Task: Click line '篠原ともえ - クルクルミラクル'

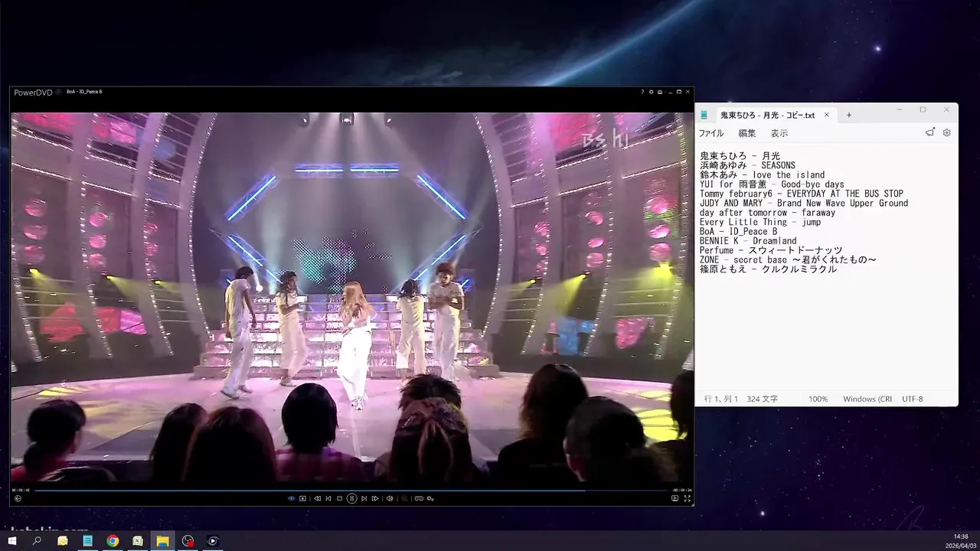Action: point(768,269)
